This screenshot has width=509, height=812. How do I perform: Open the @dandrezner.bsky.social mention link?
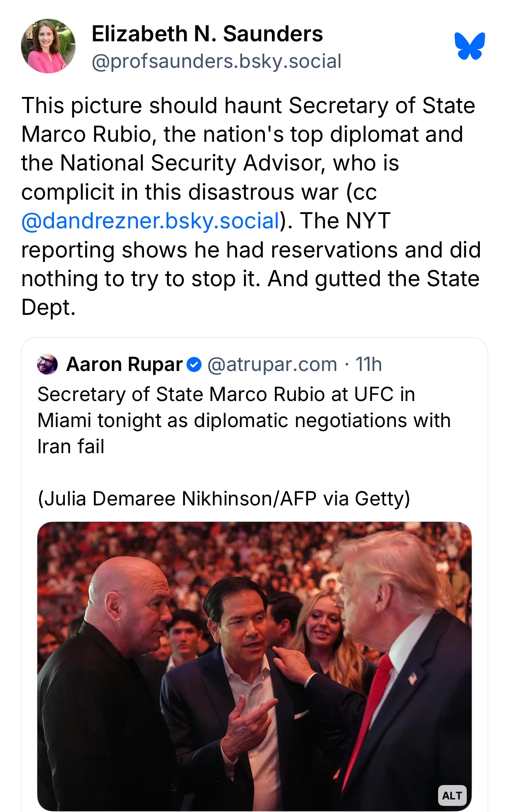pyautogui.click(x=151, y=221)
